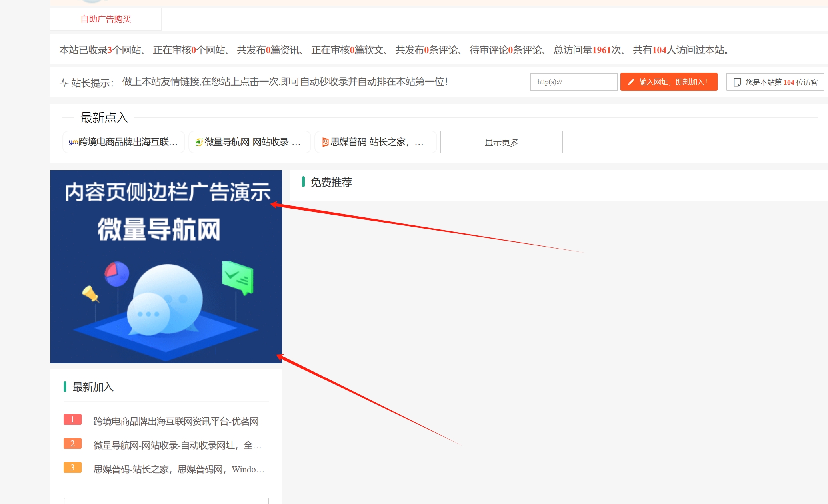
Task: Click the pulse icon beside 站长提示
Action: click(x=64, y=83)
